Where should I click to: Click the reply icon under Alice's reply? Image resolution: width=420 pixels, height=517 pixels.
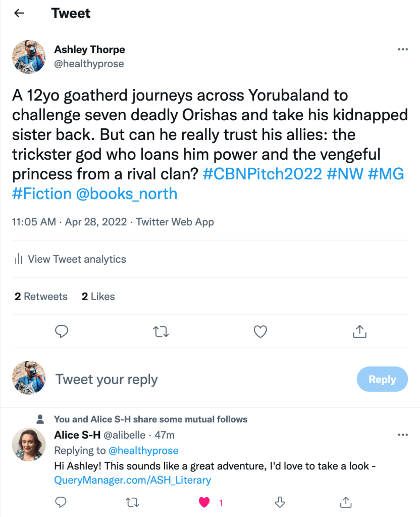tap(61, 502)
